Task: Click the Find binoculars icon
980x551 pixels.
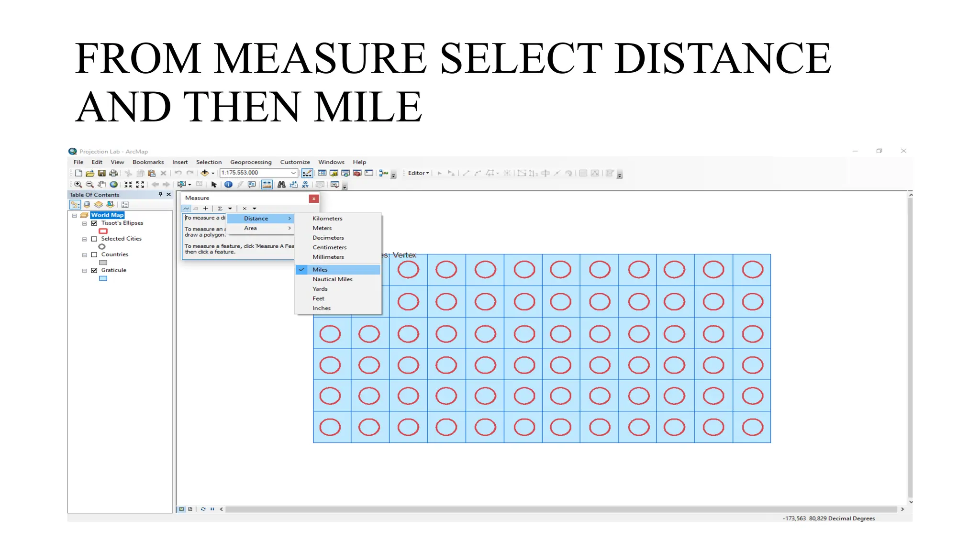Action: coord(281,184)
